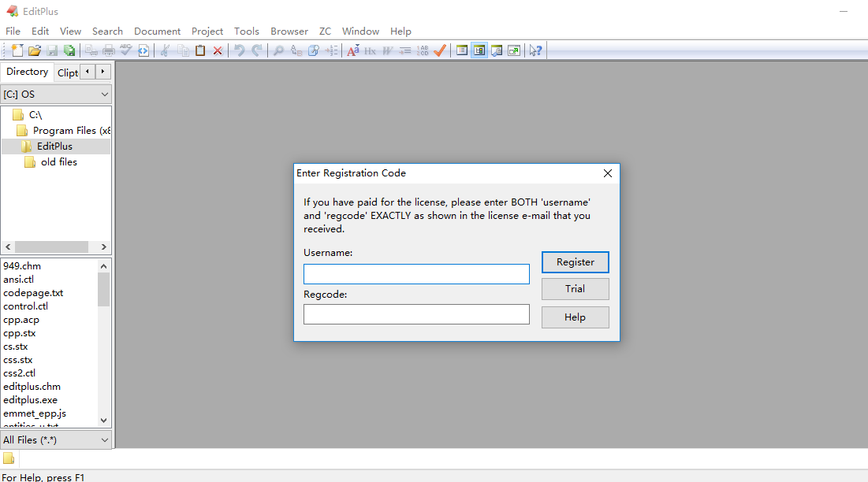
Task: Open the [C:] OS drive dropdown
Action: tap(56, 95)
